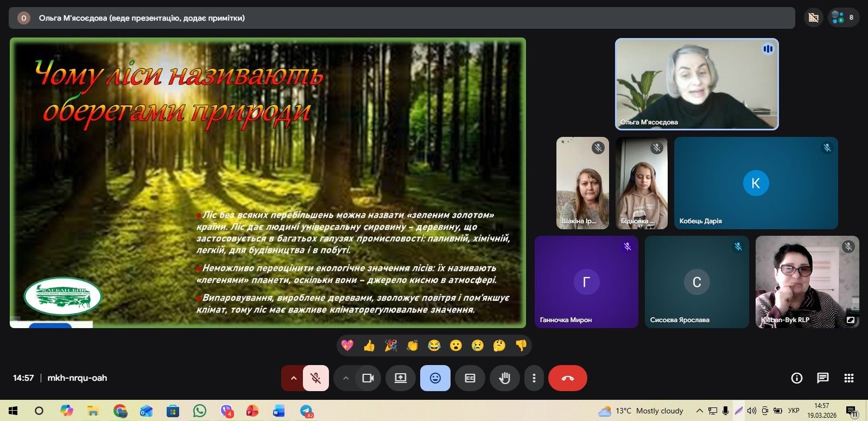Open the chat panel icon
Image resolution: width=868 pixels, height=421 pixels.
(x=823, y=378)
